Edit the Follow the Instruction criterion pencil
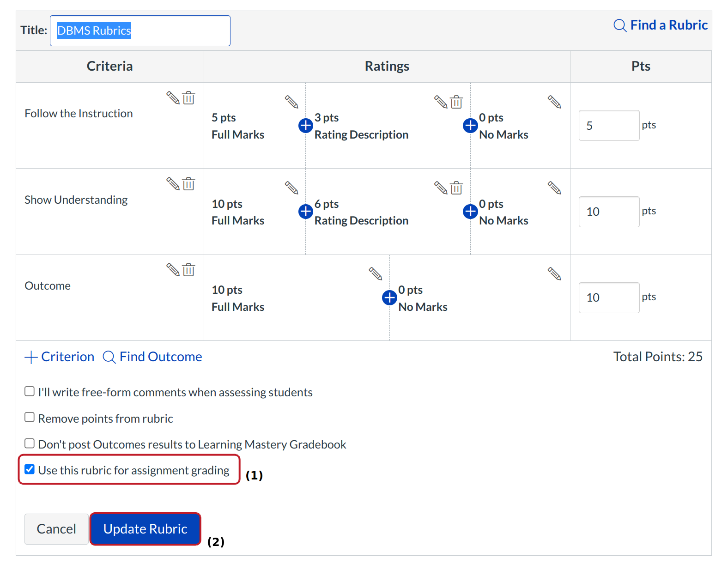The height and width of the screenshot is (570, 728). (173, 98)
